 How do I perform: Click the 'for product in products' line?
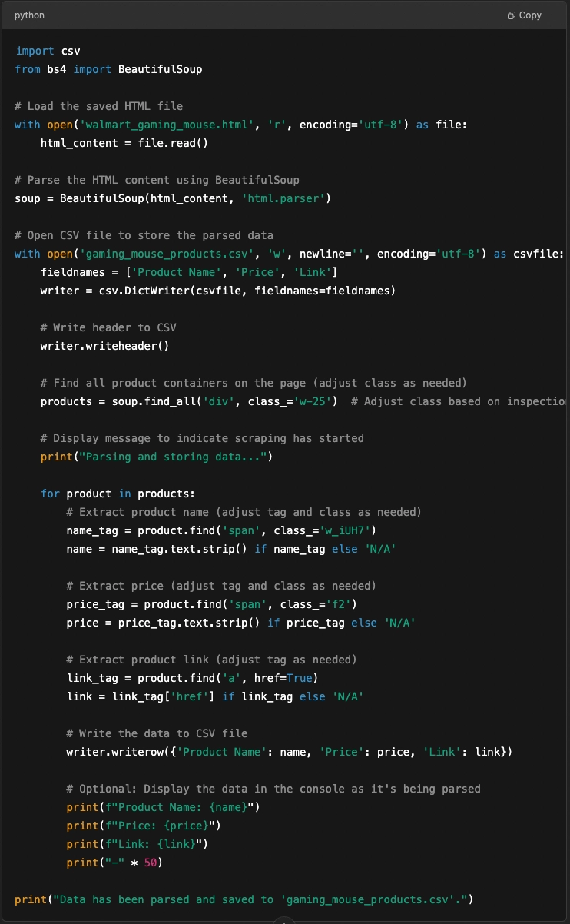(118, 494)
